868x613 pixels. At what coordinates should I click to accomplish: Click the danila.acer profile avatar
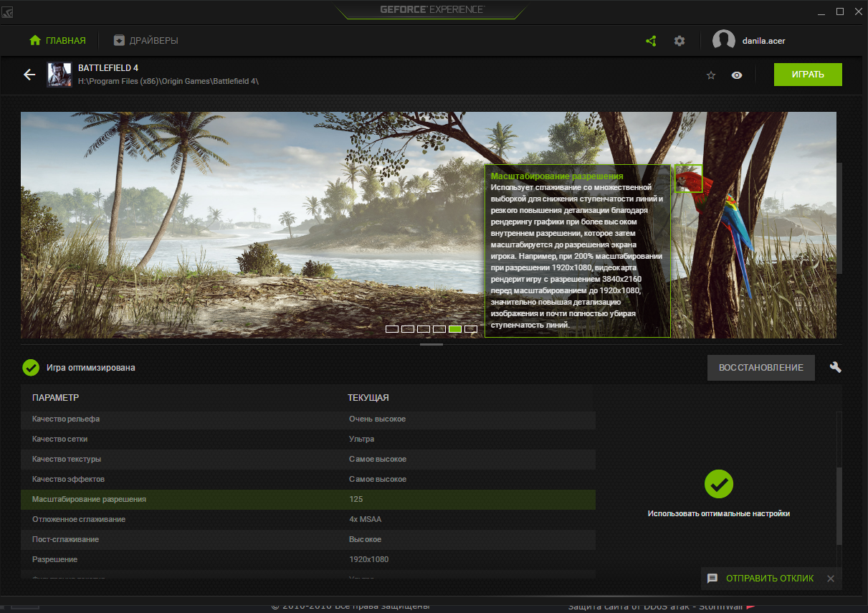[723, 41]
